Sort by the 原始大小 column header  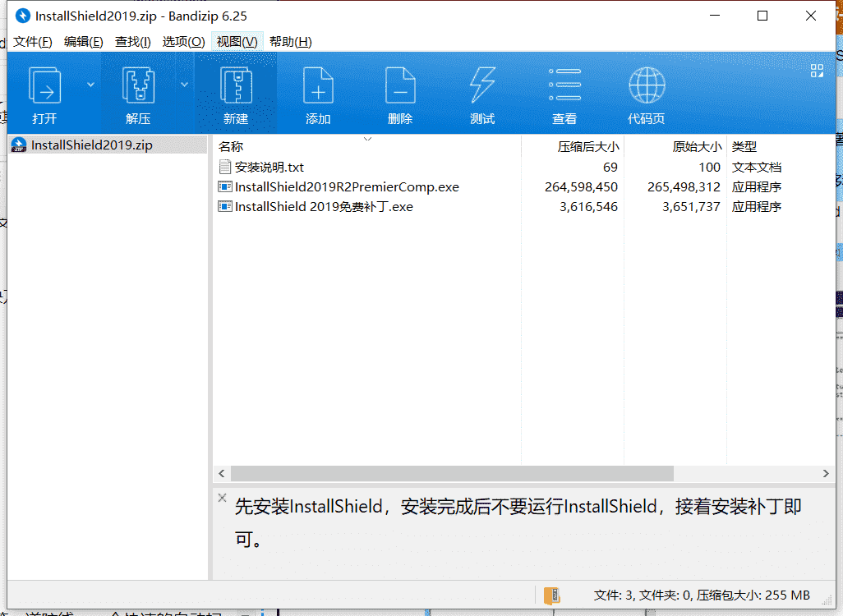[x=697, y=147]
